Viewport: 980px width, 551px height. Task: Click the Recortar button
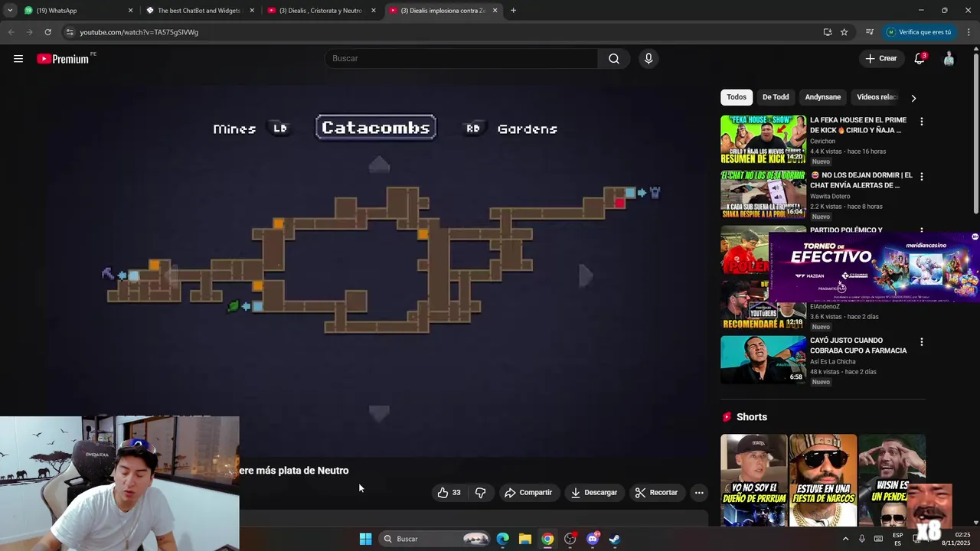point(656,493)
